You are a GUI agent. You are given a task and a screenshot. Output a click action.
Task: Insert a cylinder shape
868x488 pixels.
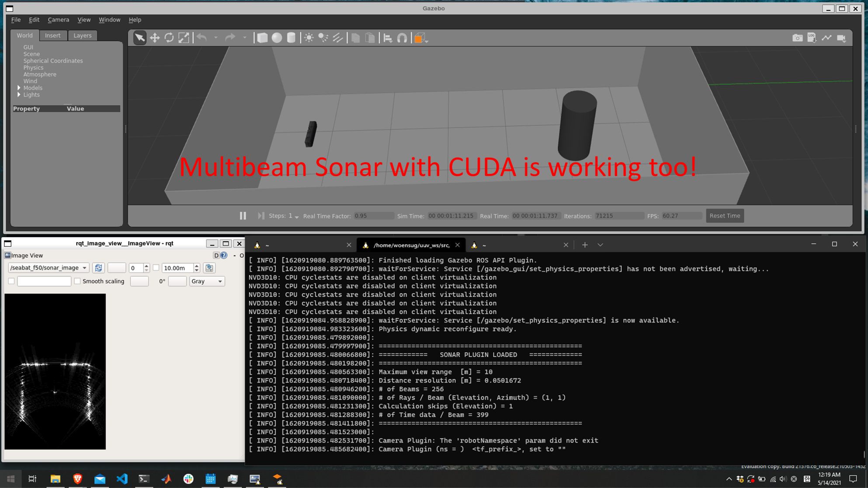pyautogui.click(x=291, y=38)
